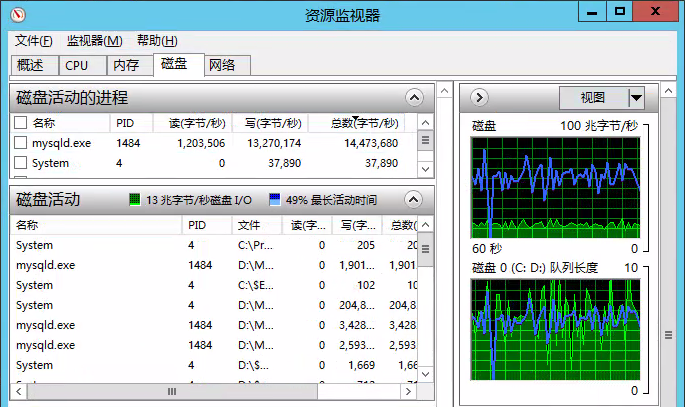The width and height of the screenshot is (685, 407).
Task: Switch to the 网络 tab
Action: click(222, 65)
